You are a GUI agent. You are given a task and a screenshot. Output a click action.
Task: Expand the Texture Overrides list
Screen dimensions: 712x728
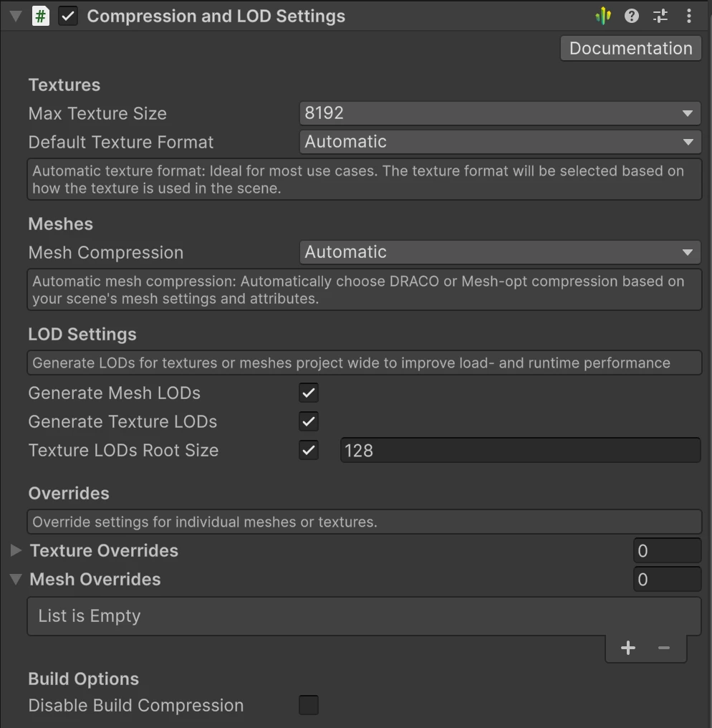point(16,550)
